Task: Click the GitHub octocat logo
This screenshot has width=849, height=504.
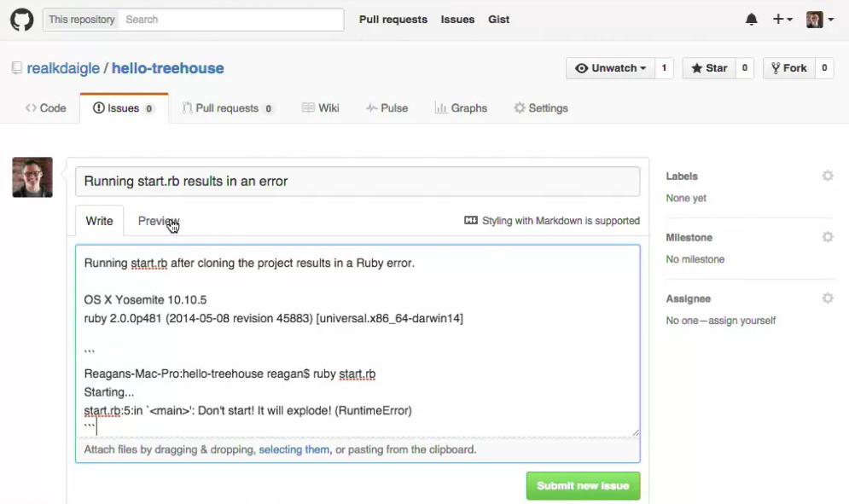Action: point(21,20)
